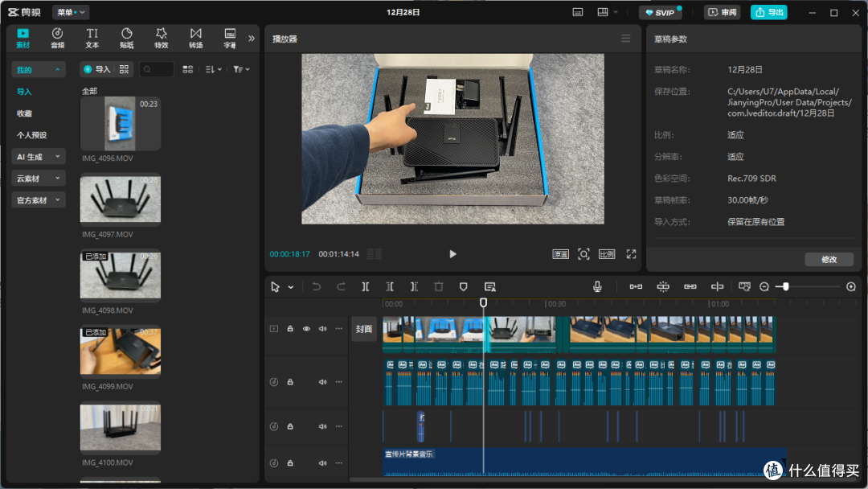The width and height of the screenshot is (868, 489).
Task: Click the timeline zoom slider handle
Action: point(785,286)
